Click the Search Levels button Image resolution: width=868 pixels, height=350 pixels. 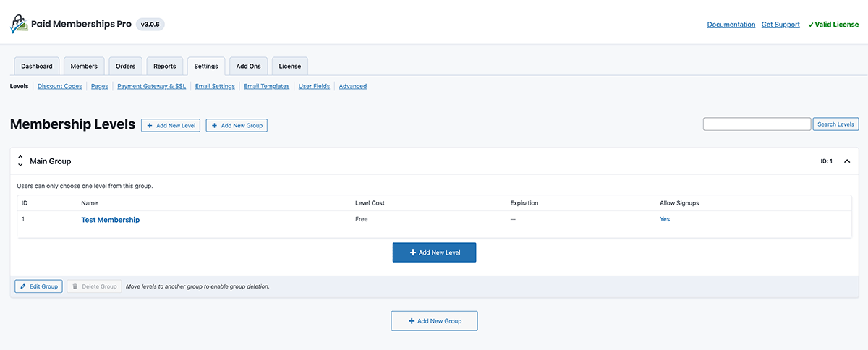pos(835,124)
